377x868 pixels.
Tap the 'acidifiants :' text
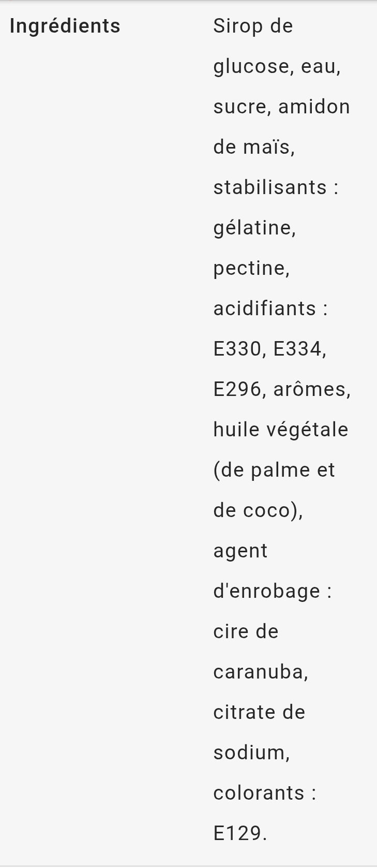point(270,308)
